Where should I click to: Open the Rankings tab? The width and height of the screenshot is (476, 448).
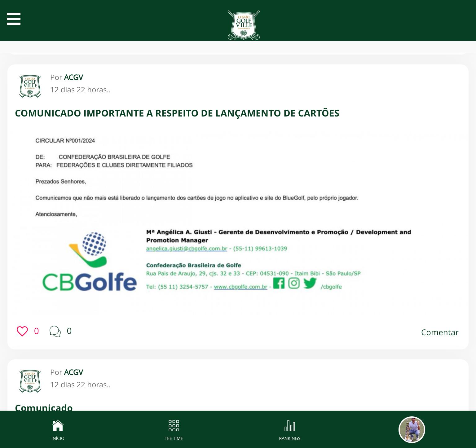pyautogui.click(x=290, y=430)
